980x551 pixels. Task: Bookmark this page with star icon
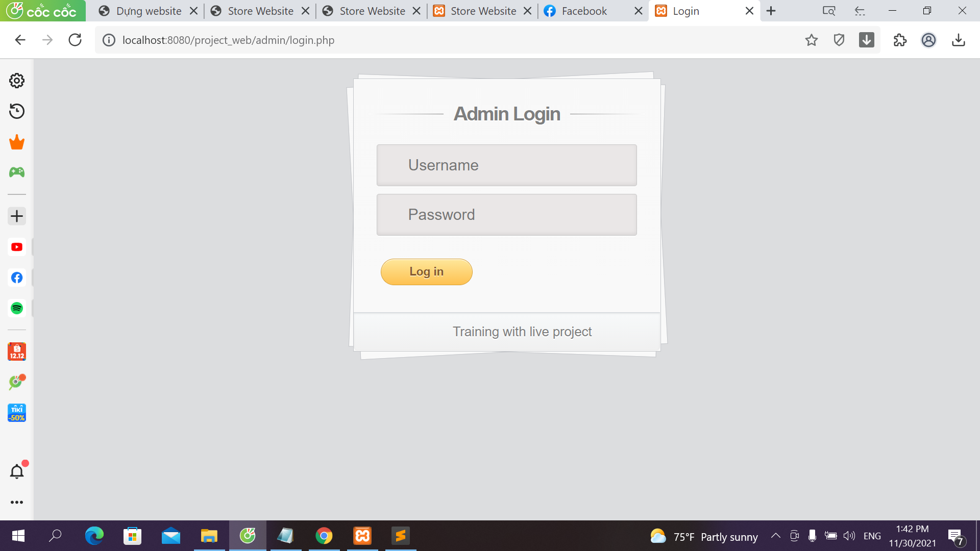pos(812,40)
